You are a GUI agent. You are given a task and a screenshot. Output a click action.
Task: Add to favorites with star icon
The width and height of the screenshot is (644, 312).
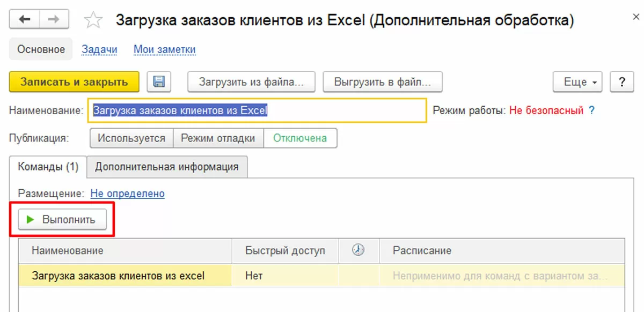93,21
